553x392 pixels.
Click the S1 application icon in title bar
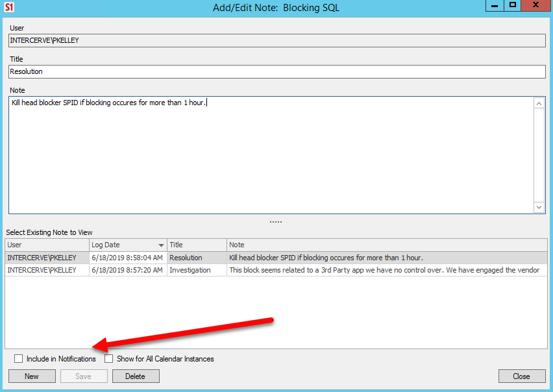pos(9,6)
